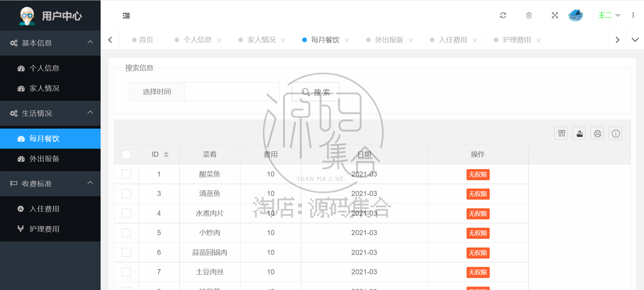Close the 入住费用 tab
The width and height of the screenshot is (644, 290).
[x=475, y=40]
